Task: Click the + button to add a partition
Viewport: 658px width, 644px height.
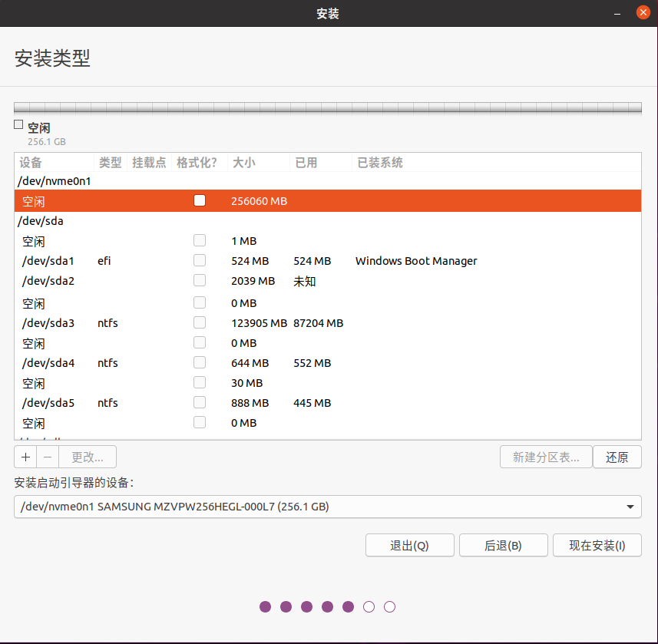Action: click(x=25, y=457)
